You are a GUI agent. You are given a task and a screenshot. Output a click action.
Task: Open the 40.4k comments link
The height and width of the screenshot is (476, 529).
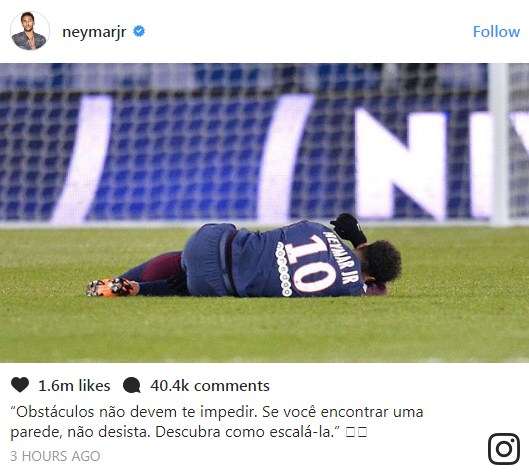tap(210, 386)
